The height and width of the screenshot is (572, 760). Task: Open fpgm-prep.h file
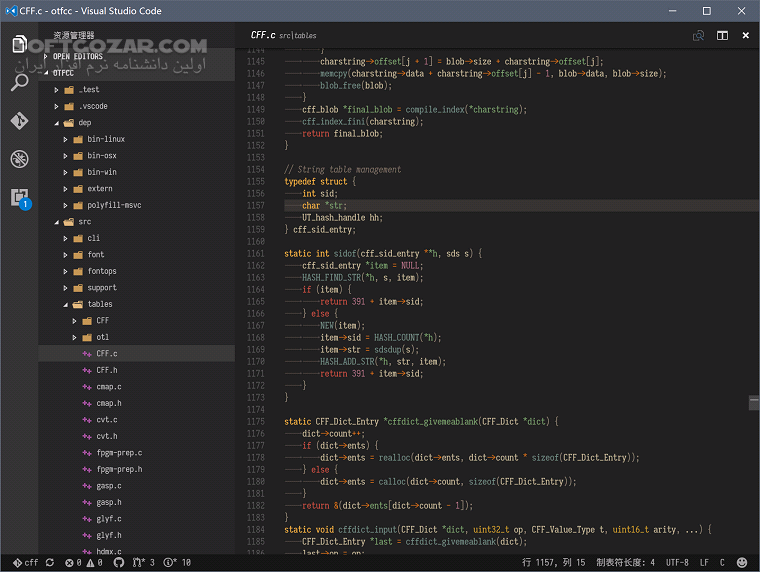pos(137,469)
